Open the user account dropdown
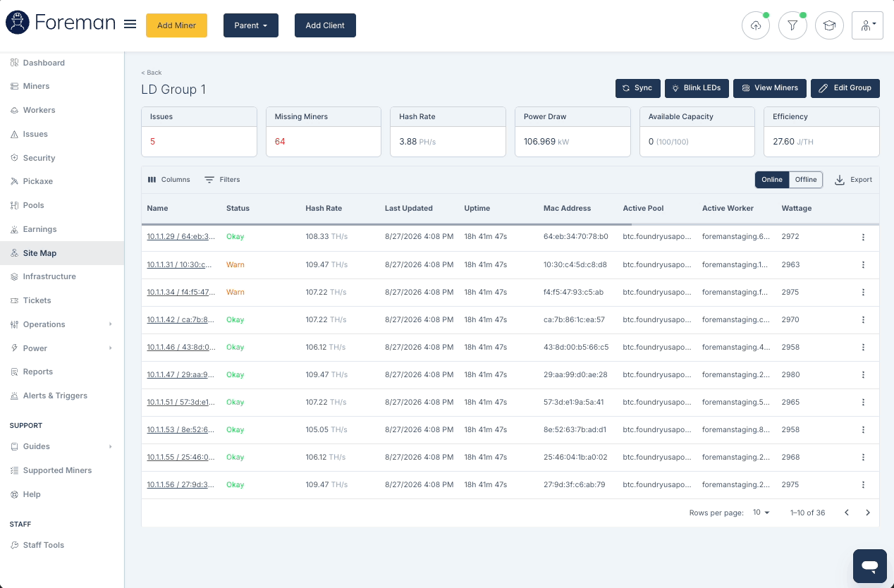The image size is (894, 588). point(867,25)
